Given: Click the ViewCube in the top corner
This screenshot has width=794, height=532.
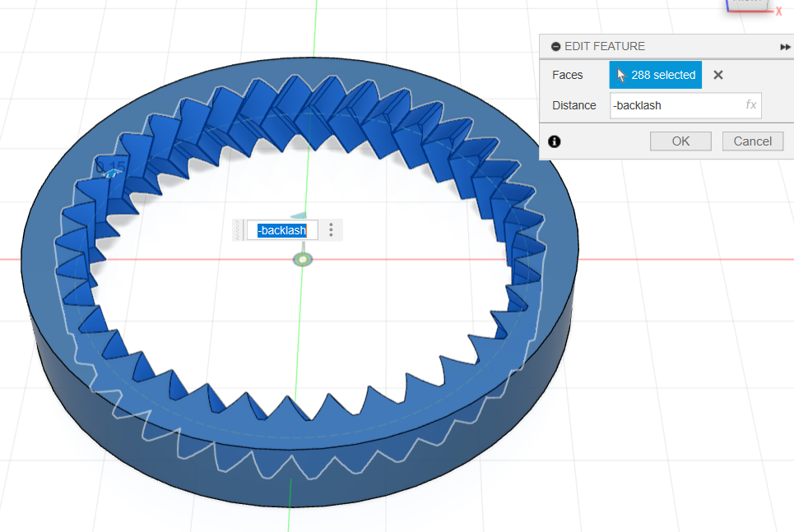Looking at the screenshot, I should click(746, 5).
